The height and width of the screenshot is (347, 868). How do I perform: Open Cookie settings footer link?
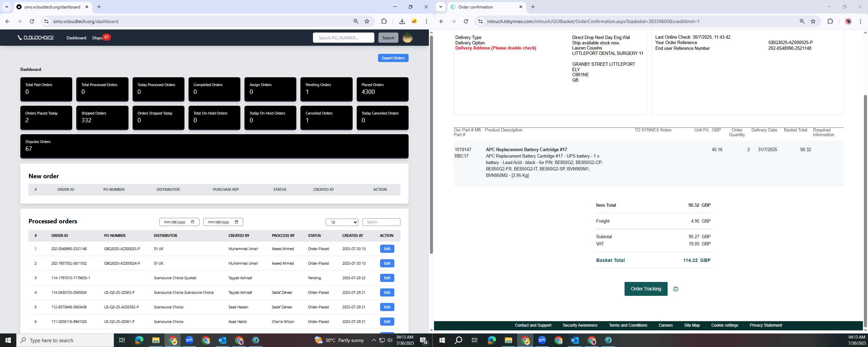725,325
